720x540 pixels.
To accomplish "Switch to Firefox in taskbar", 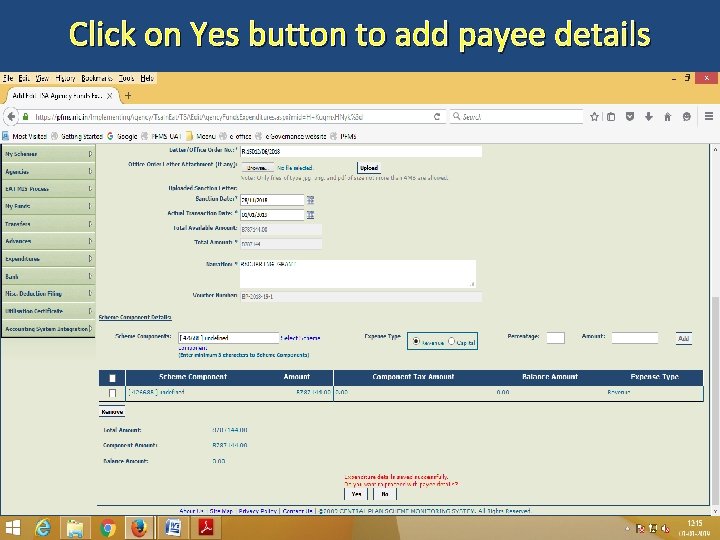I will click(139, 528).
